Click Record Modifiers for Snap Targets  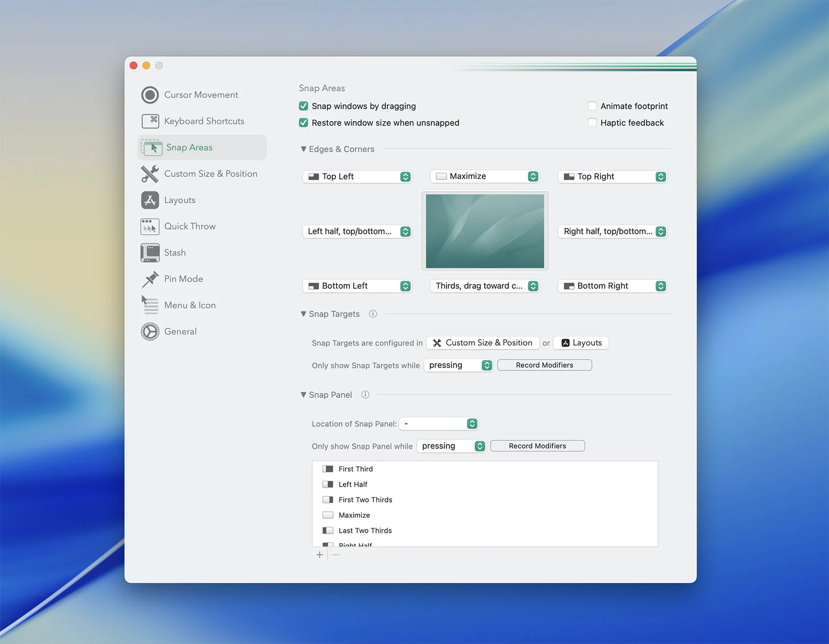(545, 365)
